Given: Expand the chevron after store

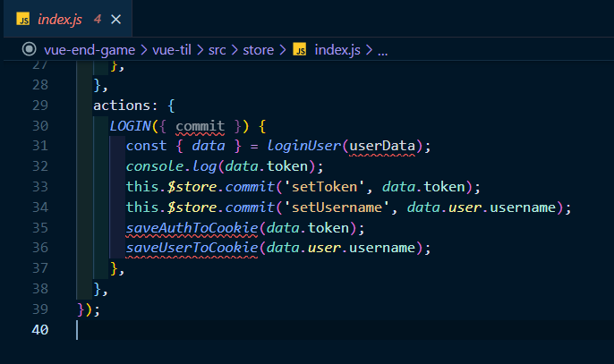Looking at the screenshot, I should (283, 50).
